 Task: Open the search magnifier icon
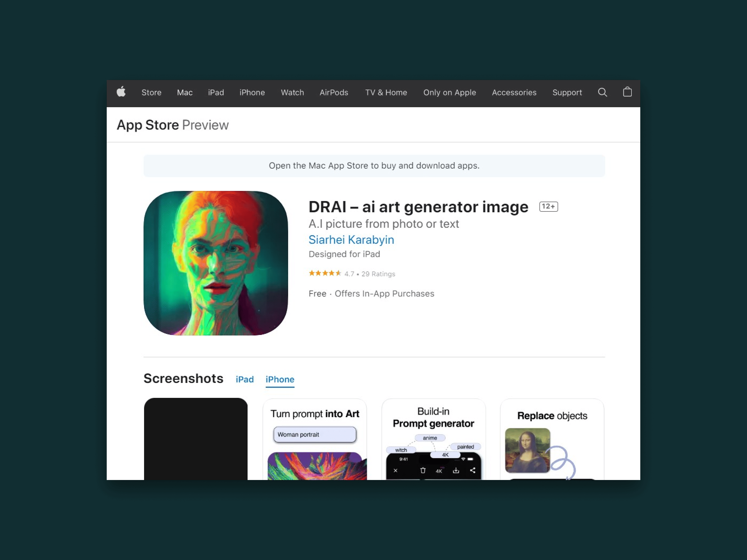(x=602, y=92)
